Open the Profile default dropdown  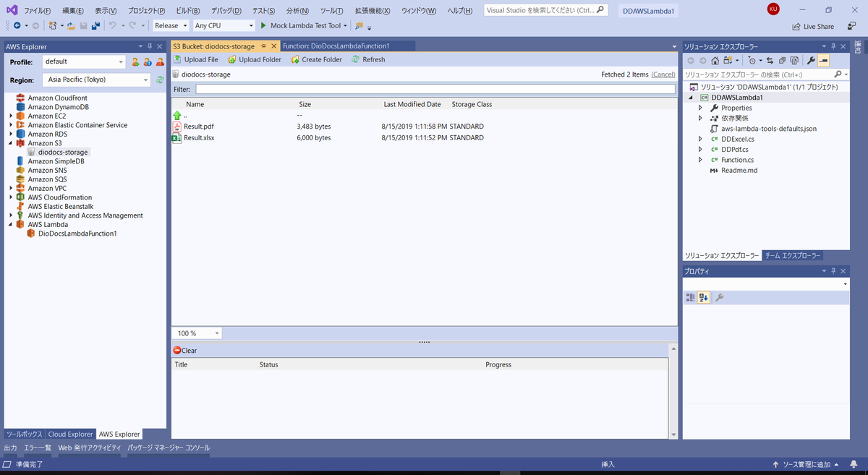pos(83,62)
